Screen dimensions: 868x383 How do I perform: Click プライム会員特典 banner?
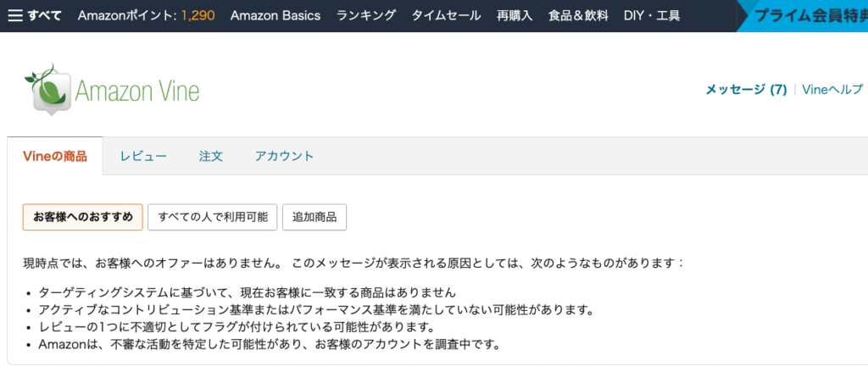click(x=805, y=15)
